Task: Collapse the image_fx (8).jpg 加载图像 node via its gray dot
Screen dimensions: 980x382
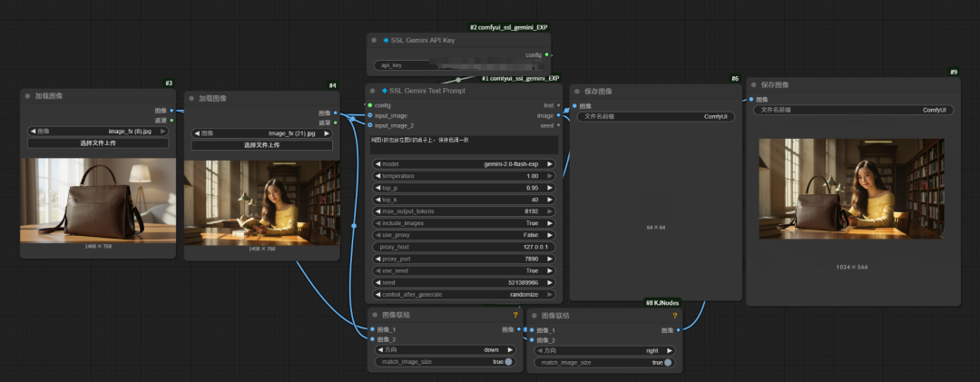Action: tap(27, 96)
